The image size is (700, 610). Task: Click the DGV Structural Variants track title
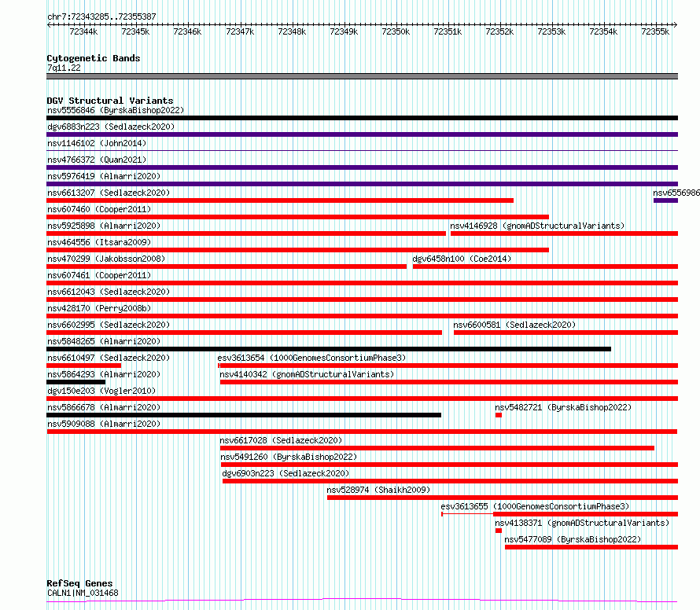pyautogui.click(x=110, y=101)
